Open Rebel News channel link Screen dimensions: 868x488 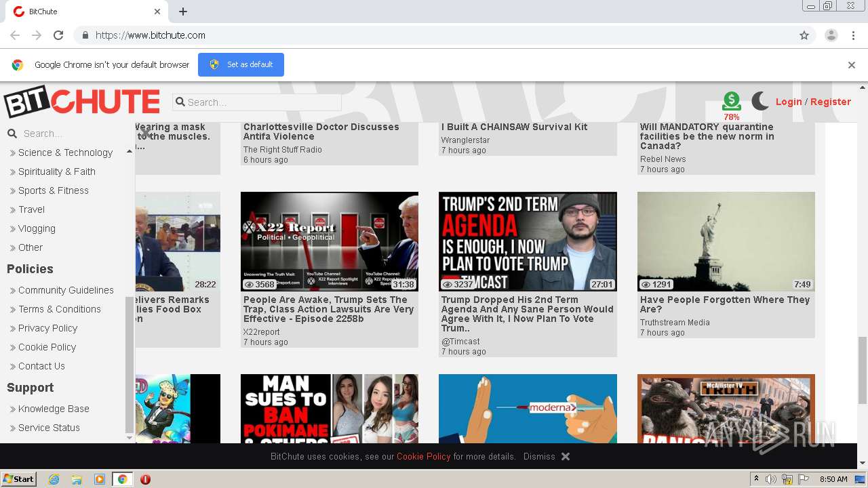(663, 159)
